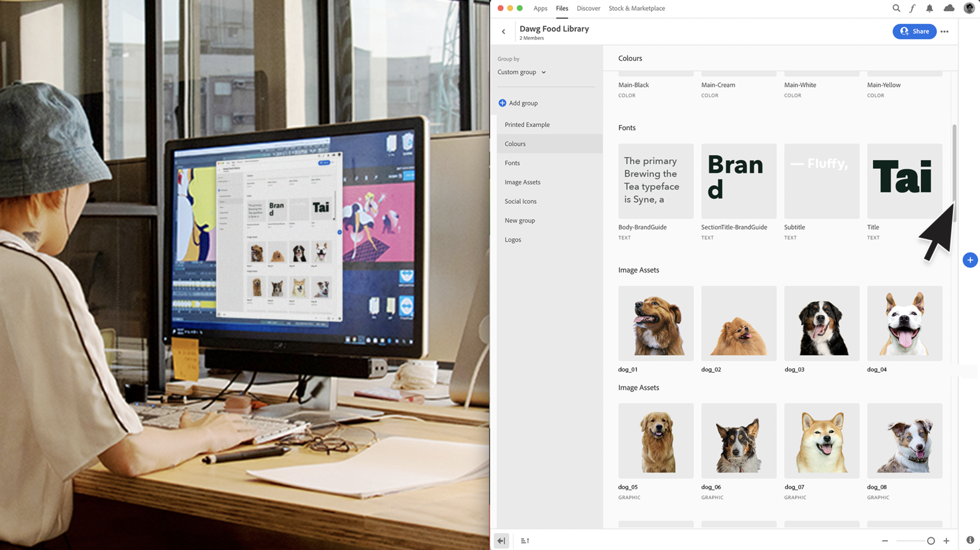Image resolution: width=980 pixels, height=550 pixels.
Task: Click the back arrow beside library name
Action: (x=503, y=32)
